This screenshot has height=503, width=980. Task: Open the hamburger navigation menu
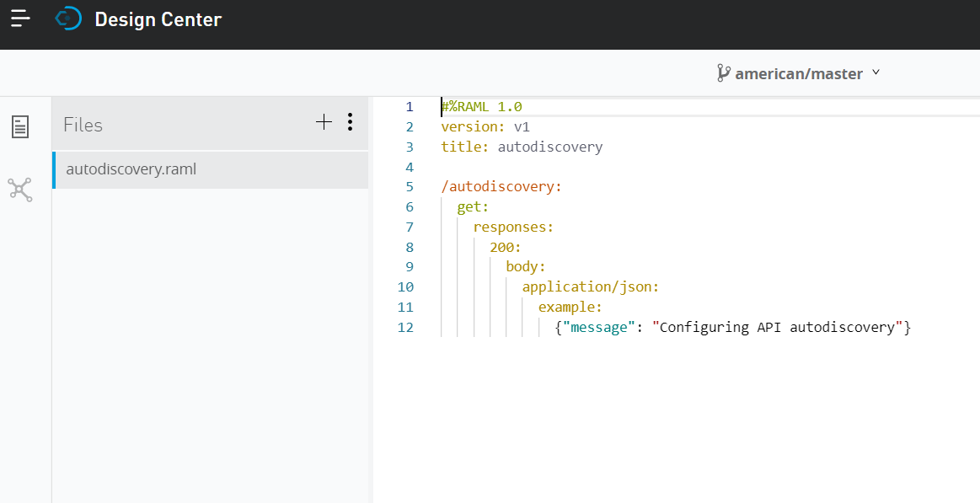20,19
